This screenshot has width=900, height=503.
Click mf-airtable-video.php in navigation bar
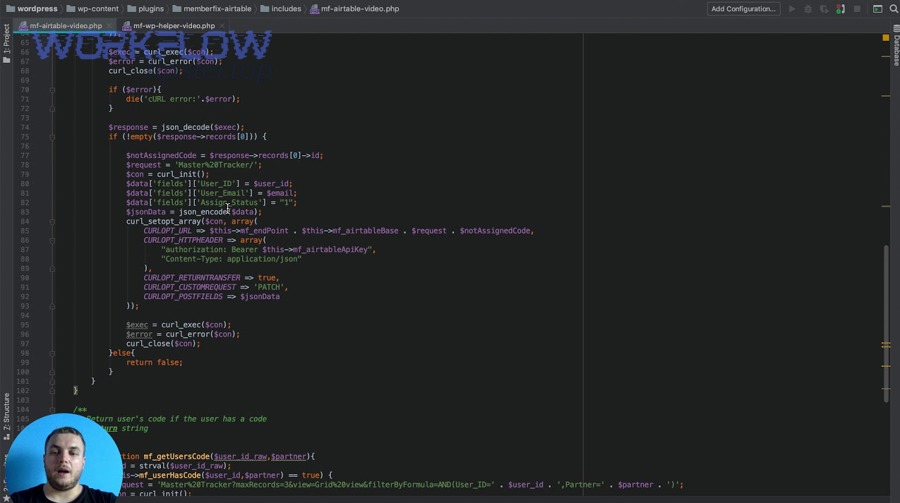coord(355,9)
